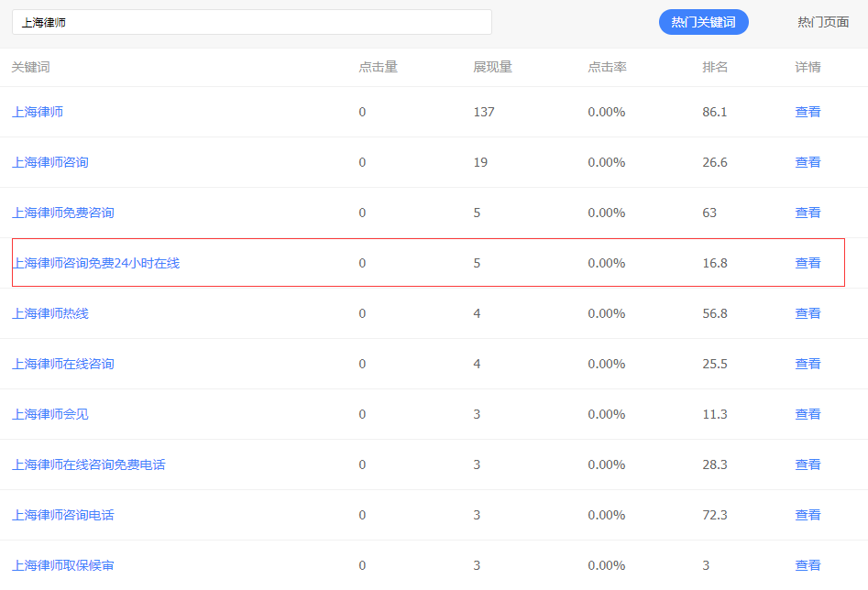Select the ranking value 11.3

coord(715,414)
